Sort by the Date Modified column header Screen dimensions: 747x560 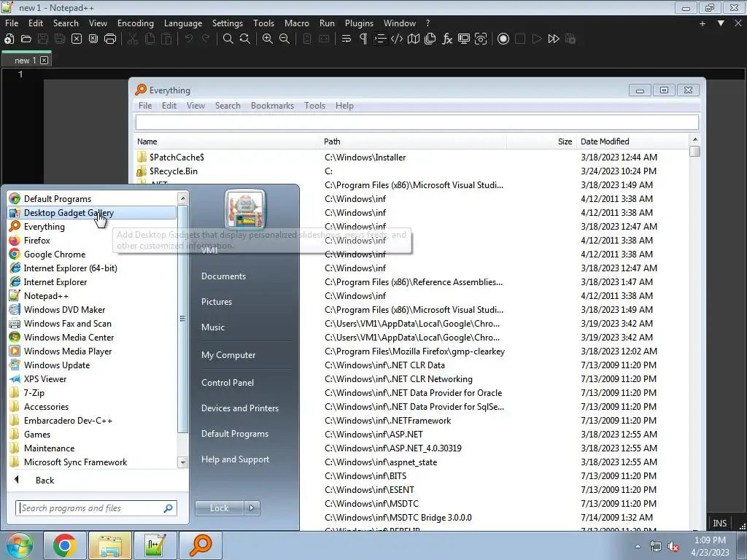pos(632,141)
